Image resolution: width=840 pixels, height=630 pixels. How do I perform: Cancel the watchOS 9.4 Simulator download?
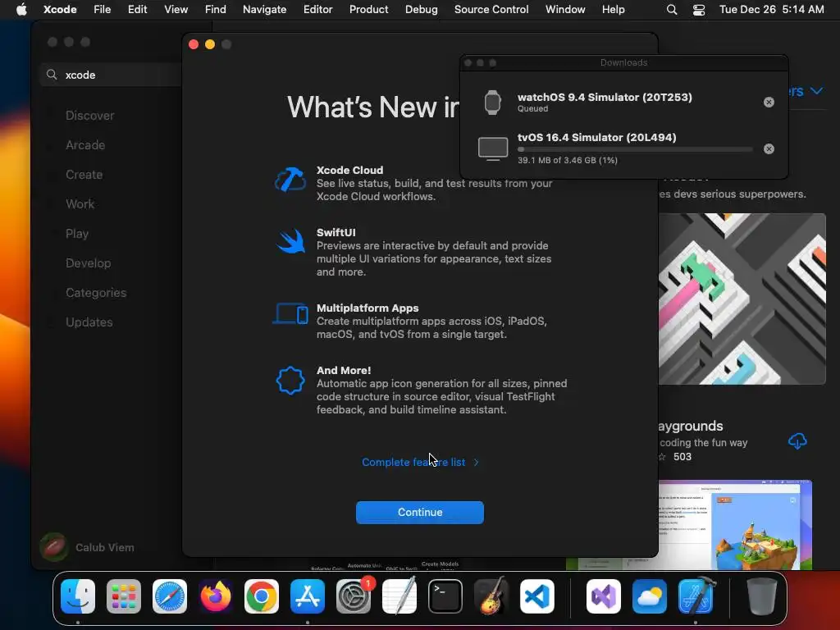click(x=769, y=103)
